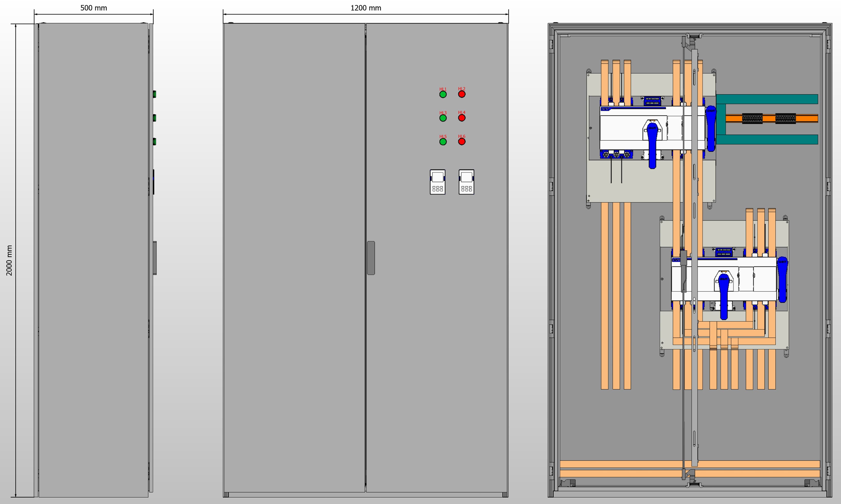Click the 1200 mm width dimension label
The image size is (841, 504).
pyautogui.click(x=366, y=8)
